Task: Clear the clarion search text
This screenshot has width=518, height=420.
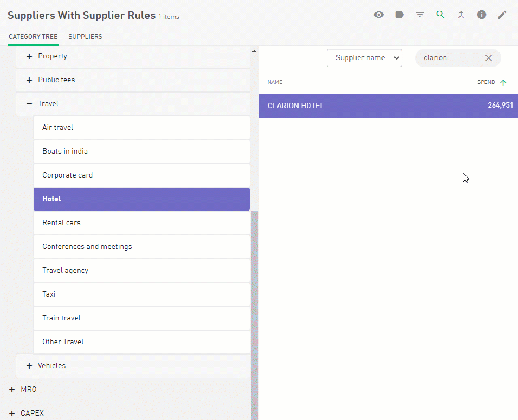Action: pyautogui.click(x=489, y=58)
